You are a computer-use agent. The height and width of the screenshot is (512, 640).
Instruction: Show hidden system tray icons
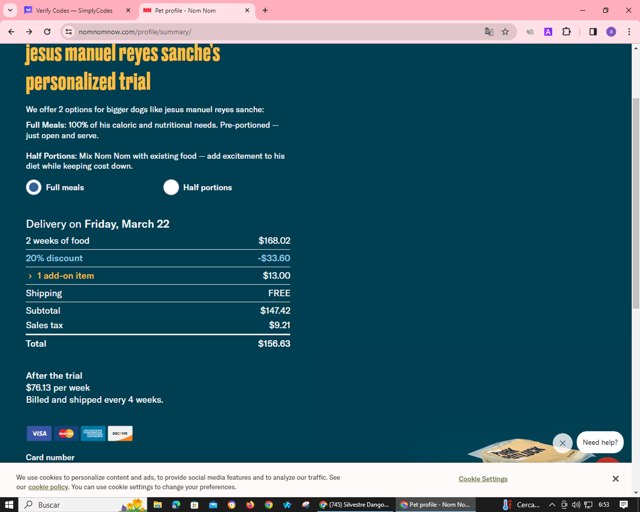(552, 505)
